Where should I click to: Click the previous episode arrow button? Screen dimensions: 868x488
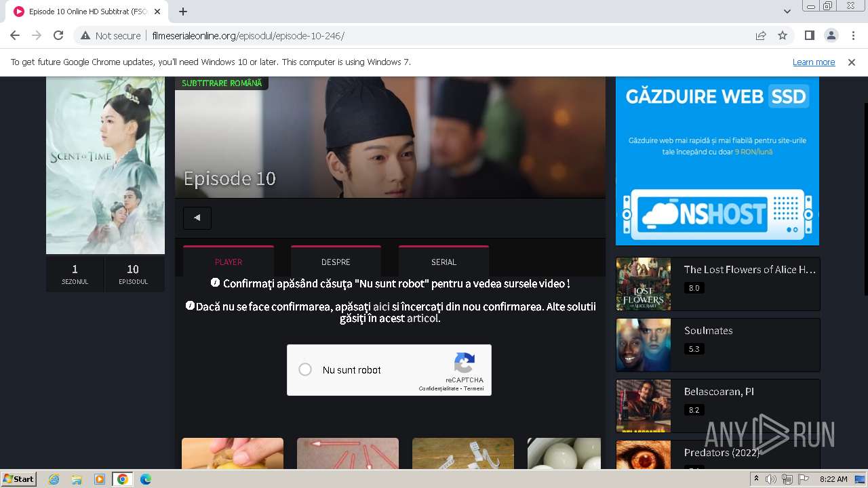coord(197,218)
